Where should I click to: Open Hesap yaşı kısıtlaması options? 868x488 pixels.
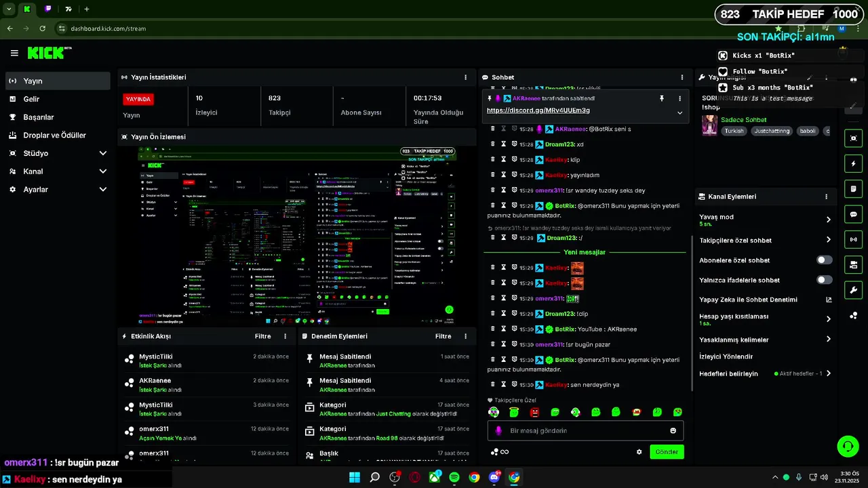point(828,319)
